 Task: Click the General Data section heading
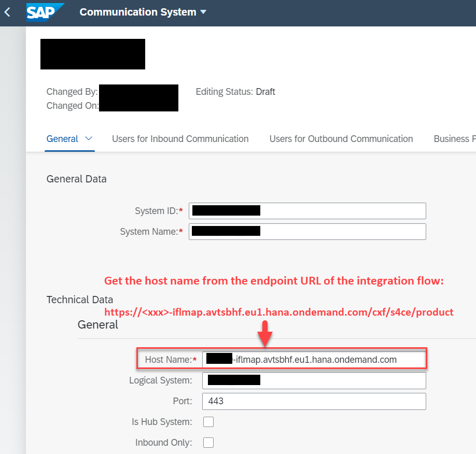(77, 179)
